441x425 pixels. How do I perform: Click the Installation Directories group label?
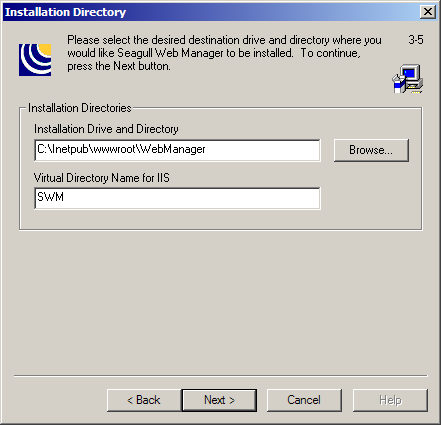[80, 108]
